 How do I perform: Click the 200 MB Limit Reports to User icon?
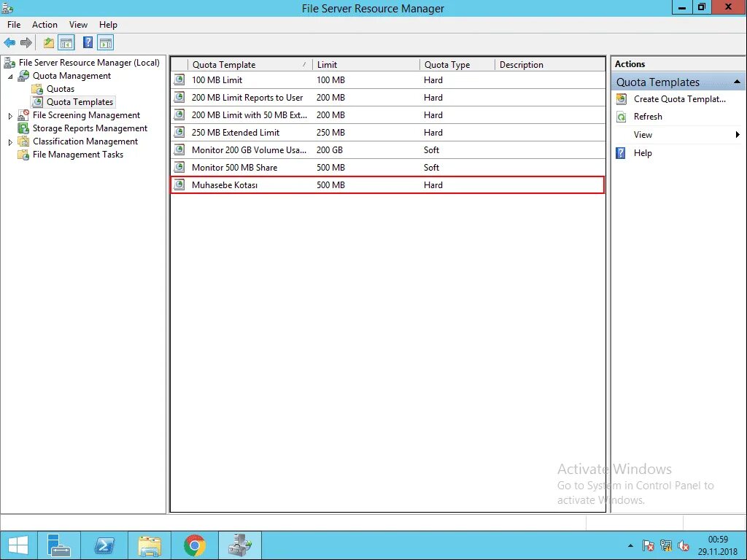pyautogui.click(x=179, y=97)
